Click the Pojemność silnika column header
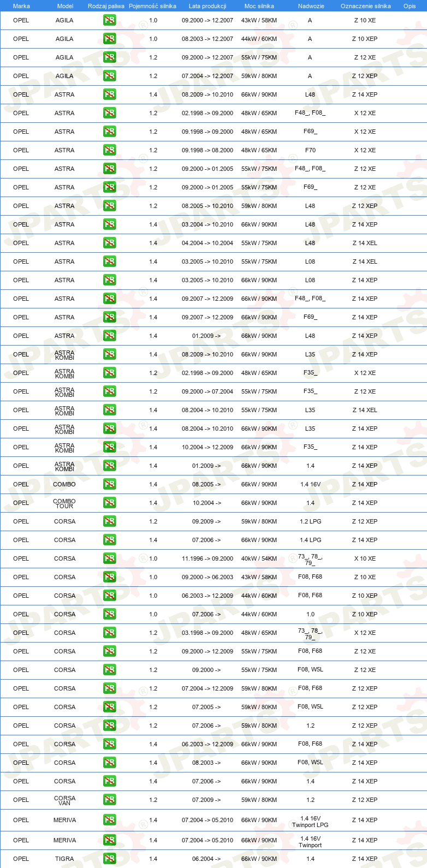 click(x=152, y=6)
